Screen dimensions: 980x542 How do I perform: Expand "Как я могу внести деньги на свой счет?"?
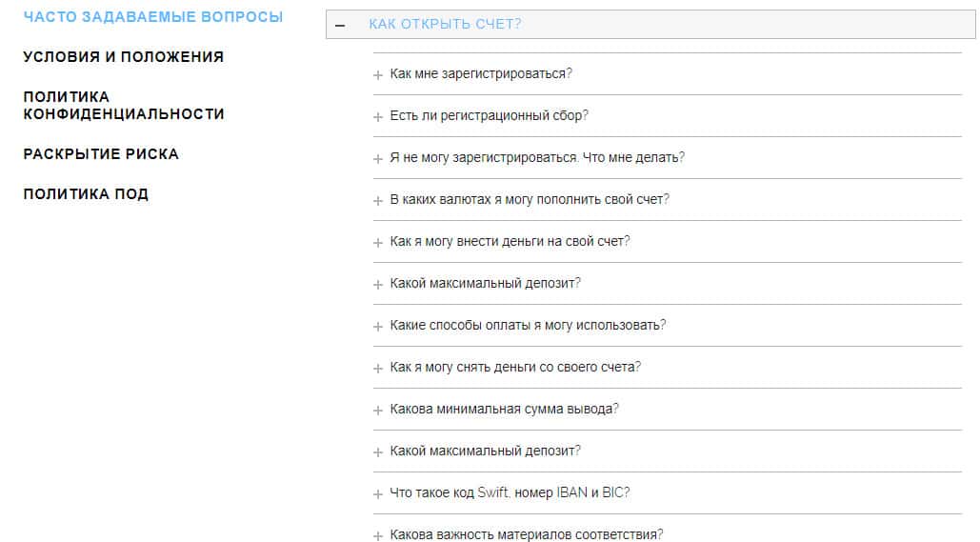coord(510,242)
